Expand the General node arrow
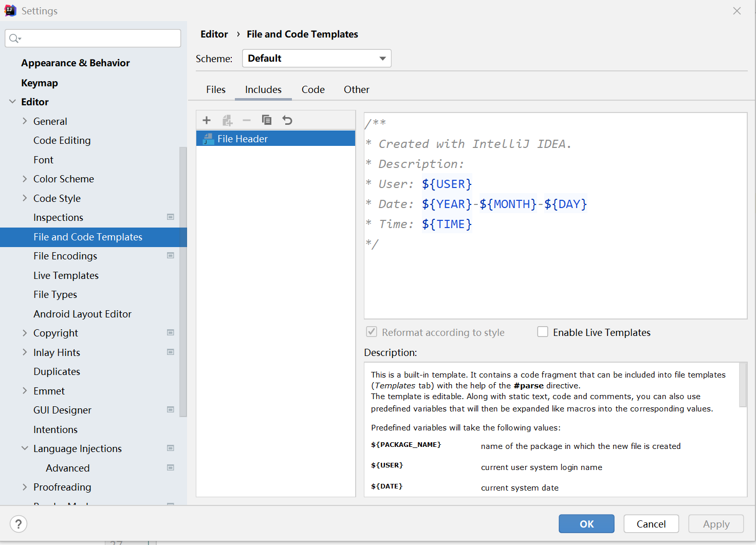 25,121
